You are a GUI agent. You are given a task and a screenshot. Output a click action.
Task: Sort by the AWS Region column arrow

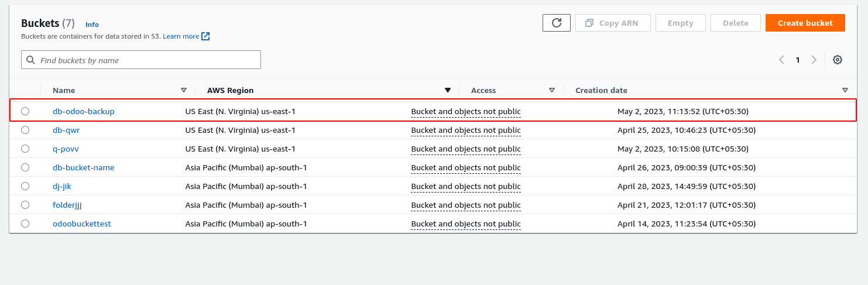tap(448, 90)
